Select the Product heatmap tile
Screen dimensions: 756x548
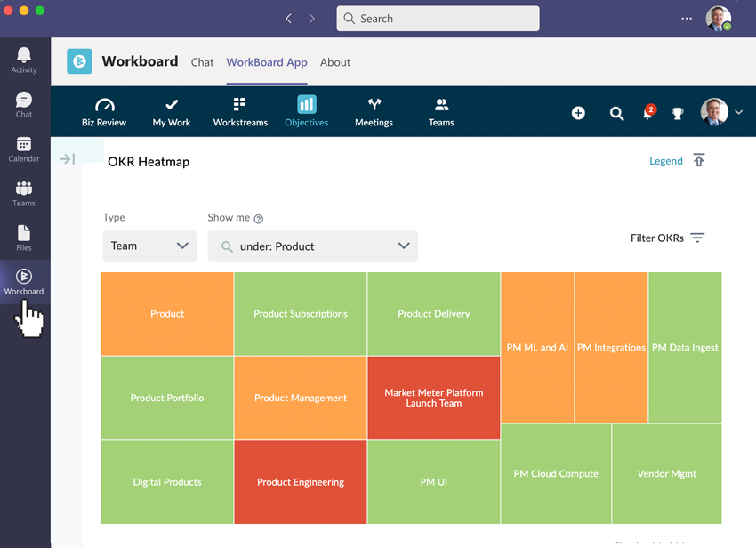(x=167, y=314)
